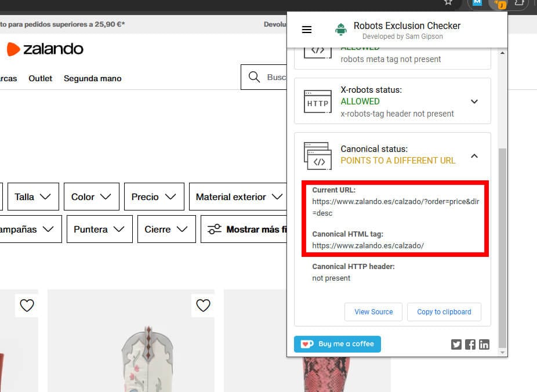Click the green robot logo icon

pyautogui.click(x=341, y=30)
